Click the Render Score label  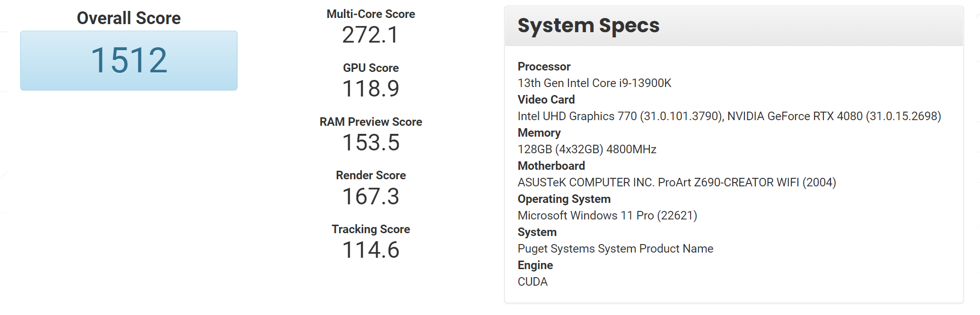[371, 175]
